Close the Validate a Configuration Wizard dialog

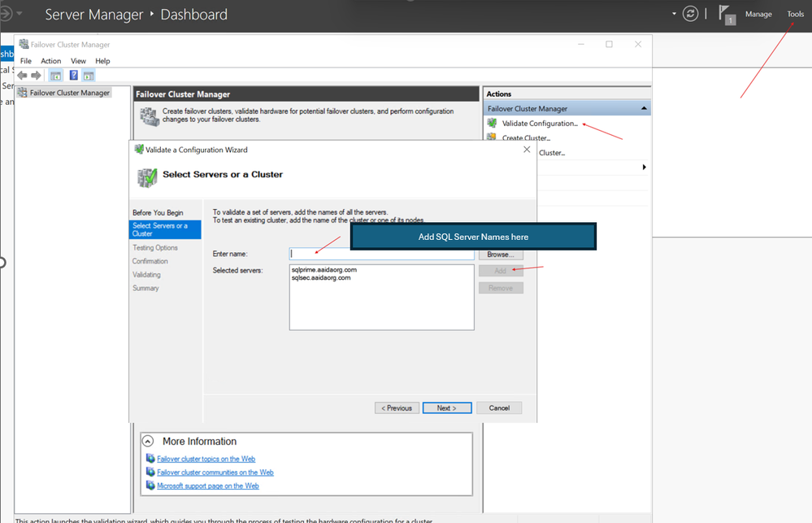[x=527, y=150]
